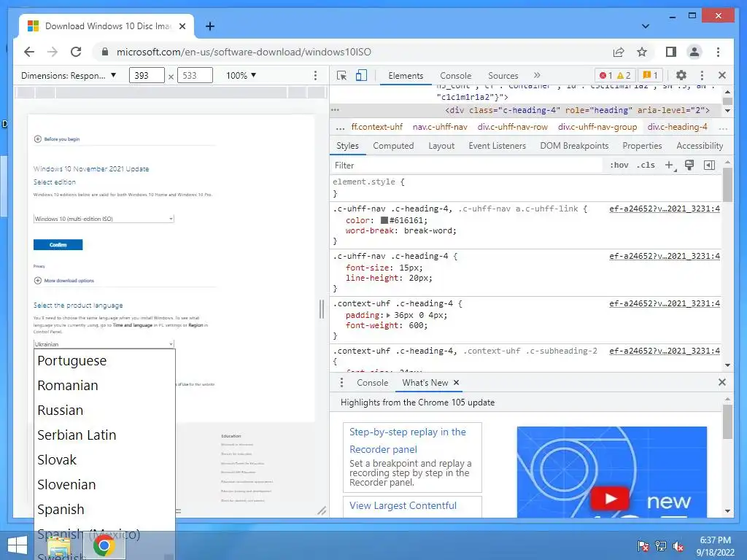Open device toolbar more options menu
747x560 pixels.
[315, 75]
